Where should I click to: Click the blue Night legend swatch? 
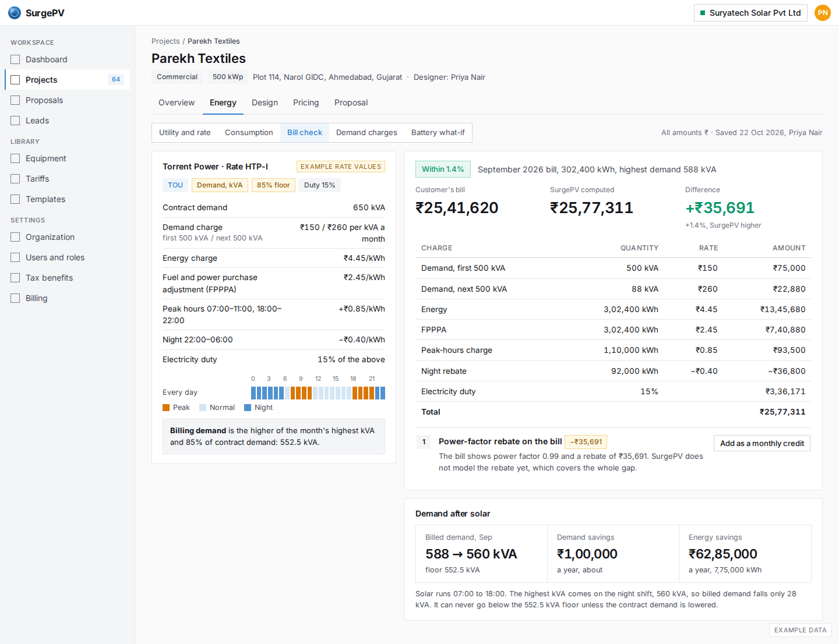click(x=248, y=408)
